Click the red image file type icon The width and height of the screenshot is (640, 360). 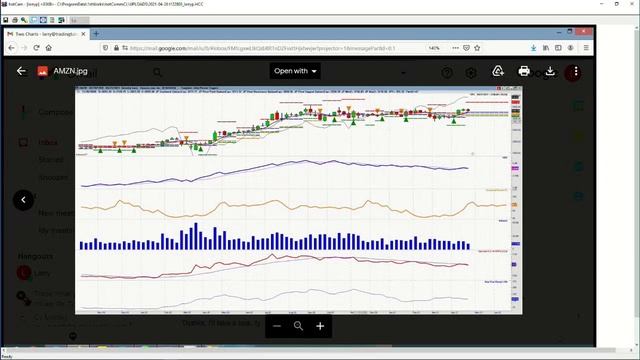coord(43,71)
